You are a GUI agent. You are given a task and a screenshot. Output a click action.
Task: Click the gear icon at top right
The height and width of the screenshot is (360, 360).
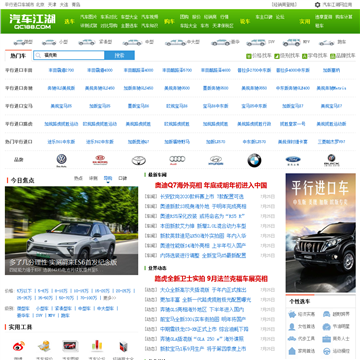tap(318, 5)
